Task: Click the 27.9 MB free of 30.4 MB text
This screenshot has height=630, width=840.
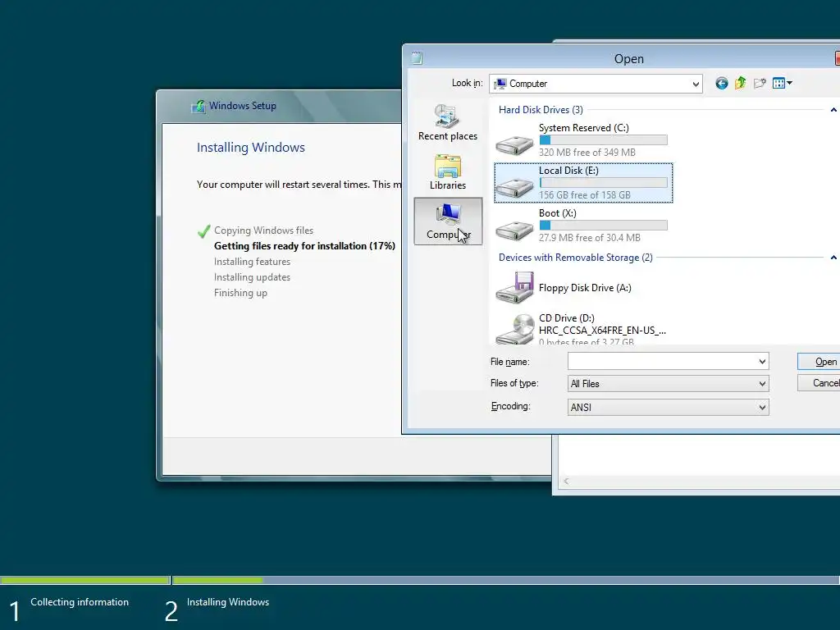Action: (589, 237)
